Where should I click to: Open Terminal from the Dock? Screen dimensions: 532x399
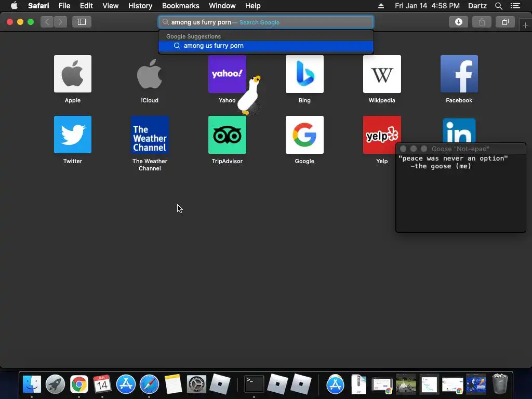[x=254, y=384]
